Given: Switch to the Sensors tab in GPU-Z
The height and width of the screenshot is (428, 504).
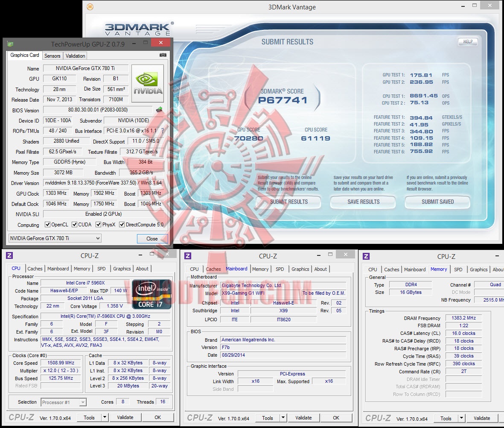Looking at the screenshot, I should click(x=52, y=56).
